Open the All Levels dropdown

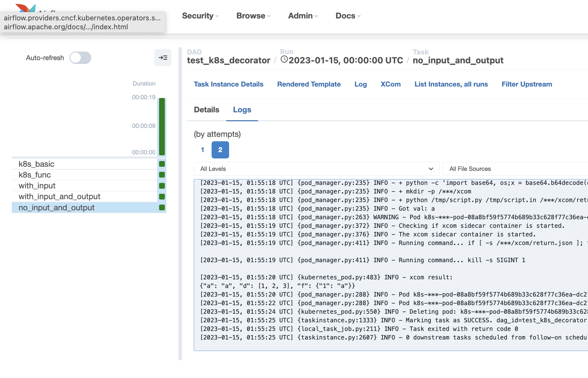click(317, 169)
